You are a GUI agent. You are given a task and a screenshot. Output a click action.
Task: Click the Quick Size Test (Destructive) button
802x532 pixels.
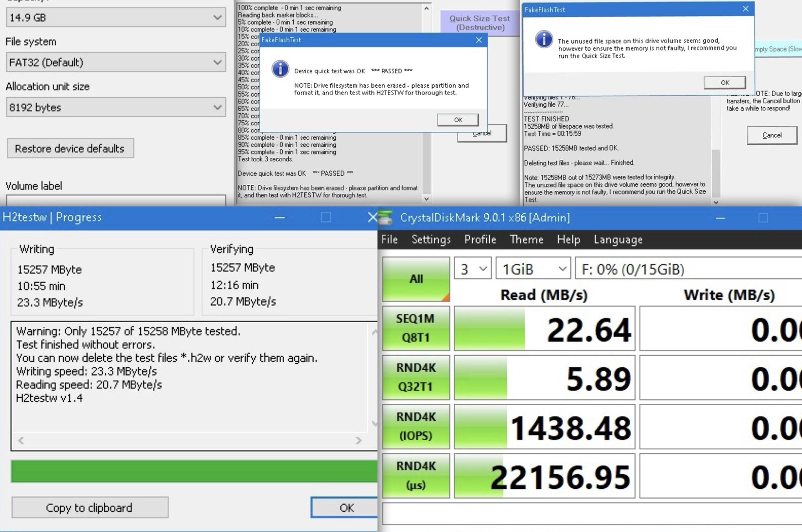480,23
